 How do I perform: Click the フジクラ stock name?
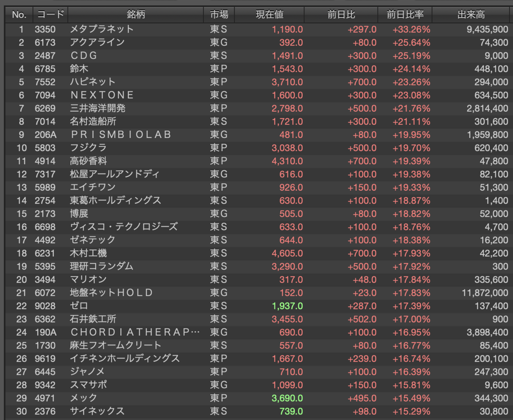coord(88,148)
